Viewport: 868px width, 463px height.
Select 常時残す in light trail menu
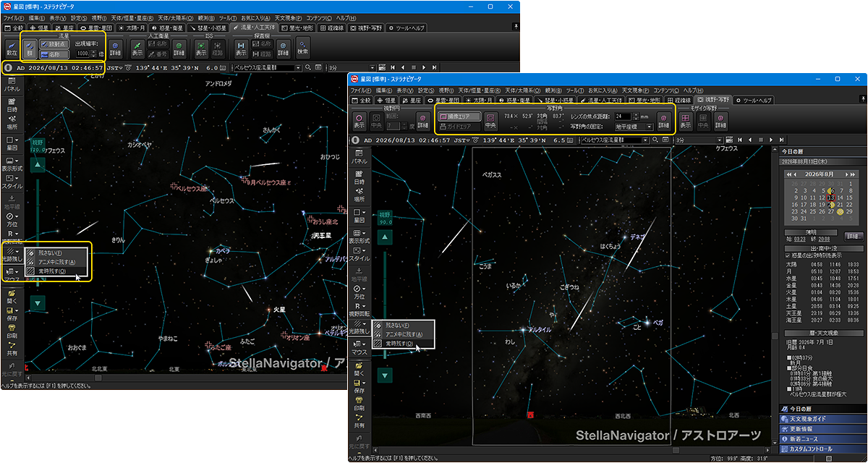pos(403,344)
